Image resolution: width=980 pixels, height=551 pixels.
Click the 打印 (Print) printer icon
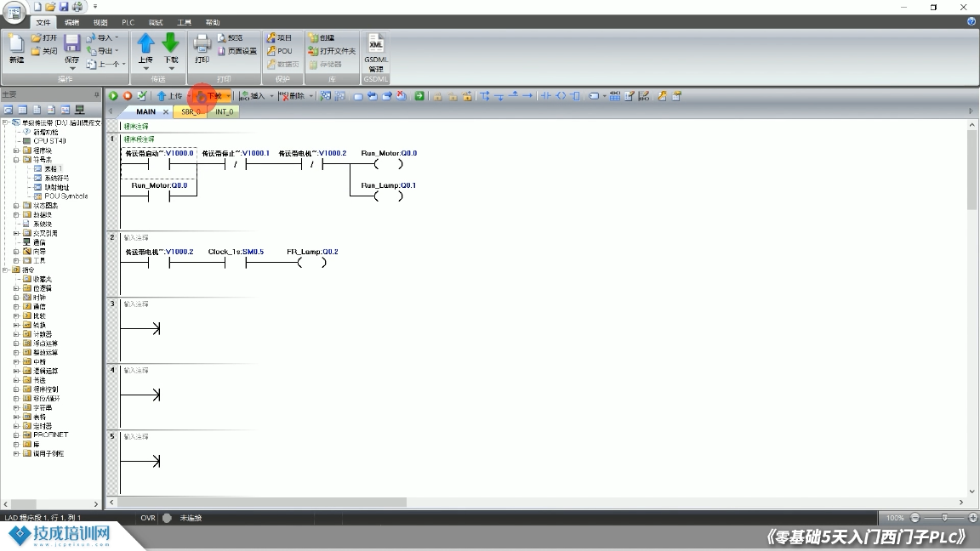coord(202,43)
